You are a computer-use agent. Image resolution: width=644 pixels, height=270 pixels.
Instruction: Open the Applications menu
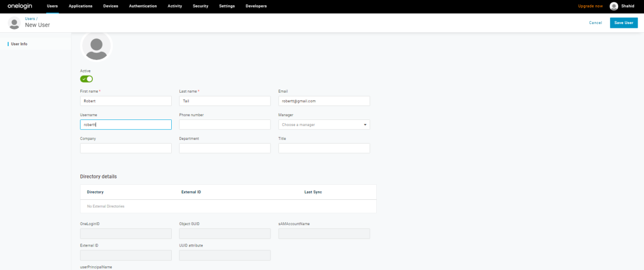pyautogui.click(x=80, y=6)
